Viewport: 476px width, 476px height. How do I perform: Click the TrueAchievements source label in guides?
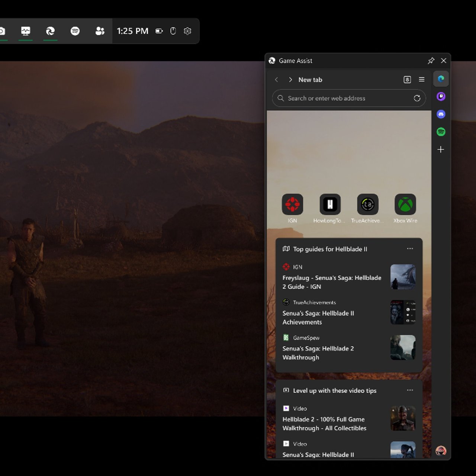click(x=314, y=302)
